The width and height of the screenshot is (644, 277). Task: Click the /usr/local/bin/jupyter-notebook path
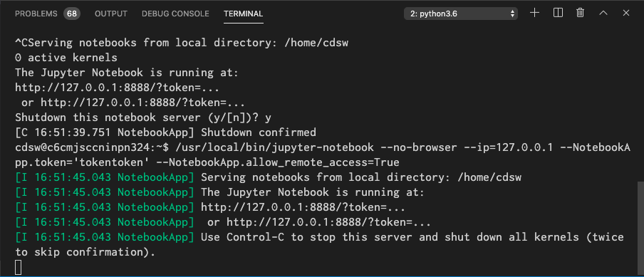click(x=275, y=147)
